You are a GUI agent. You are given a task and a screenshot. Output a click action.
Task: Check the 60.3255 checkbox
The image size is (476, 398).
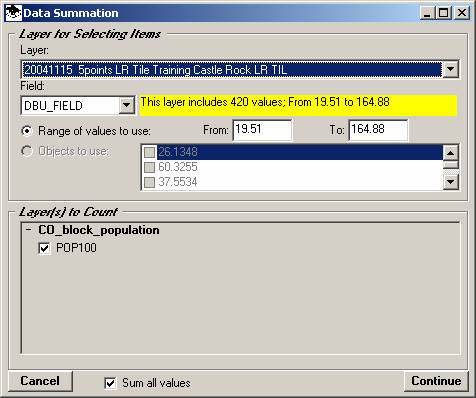point(149,167)
